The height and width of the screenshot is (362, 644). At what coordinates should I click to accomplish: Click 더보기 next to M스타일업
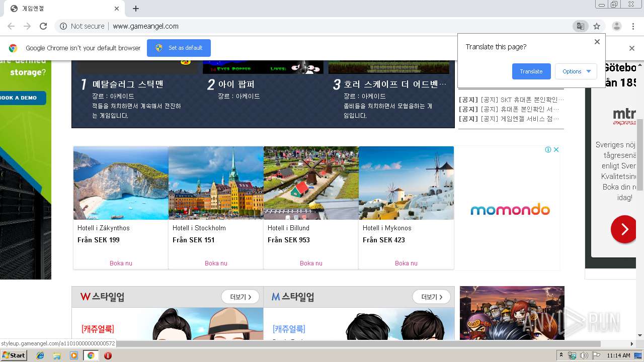[x=431, y=297]
